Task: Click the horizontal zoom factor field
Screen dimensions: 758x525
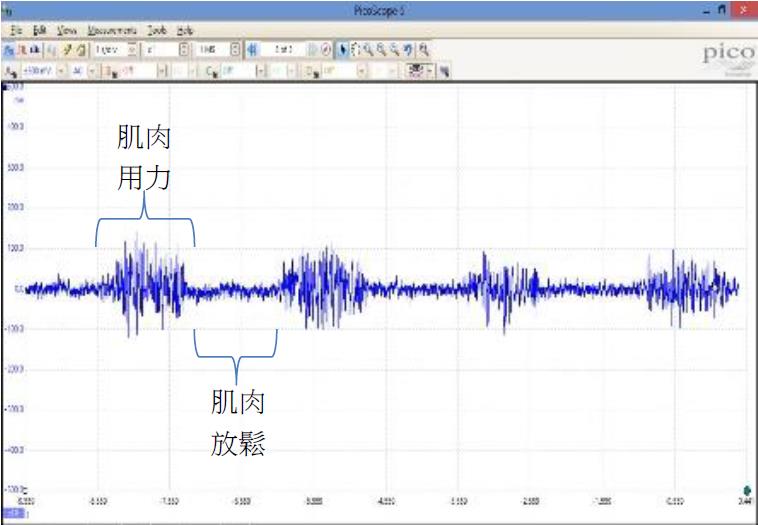Action: pos(160,50)
